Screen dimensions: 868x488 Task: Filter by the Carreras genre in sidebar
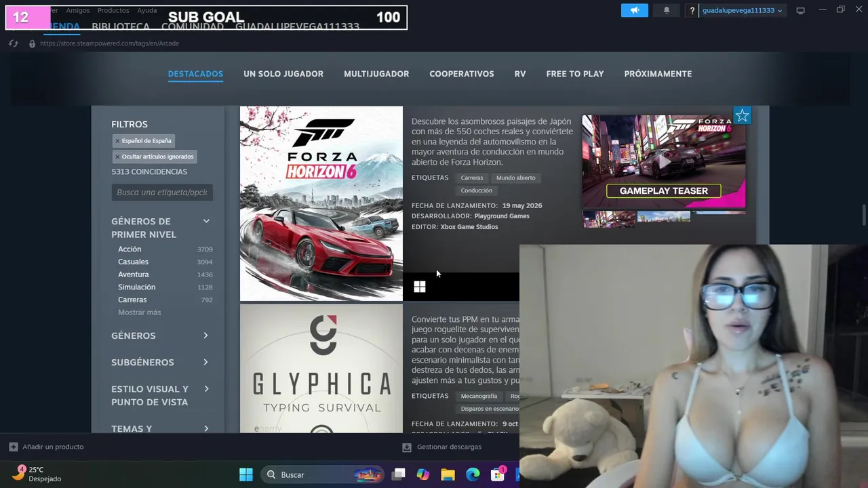(132, 300)
